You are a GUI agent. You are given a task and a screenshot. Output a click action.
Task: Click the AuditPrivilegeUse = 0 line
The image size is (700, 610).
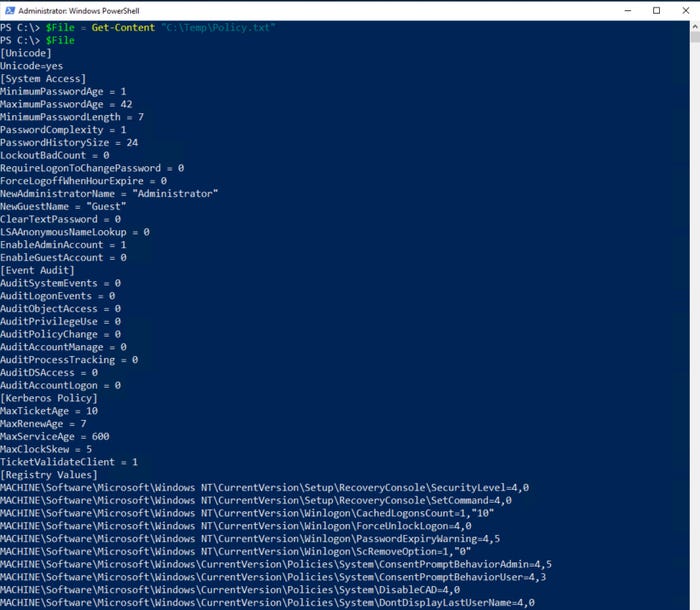[60, 322]
